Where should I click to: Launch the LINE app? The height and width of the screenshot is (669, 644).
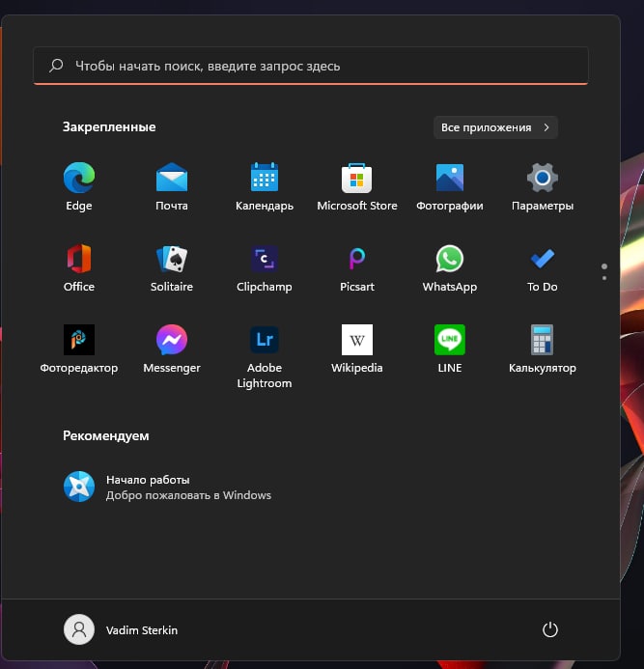click(x=449, y=348)
